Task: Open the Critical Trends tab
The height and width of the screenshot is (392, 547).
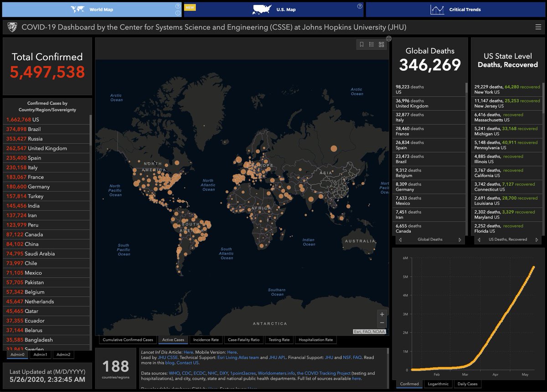Action: (455, 9)
